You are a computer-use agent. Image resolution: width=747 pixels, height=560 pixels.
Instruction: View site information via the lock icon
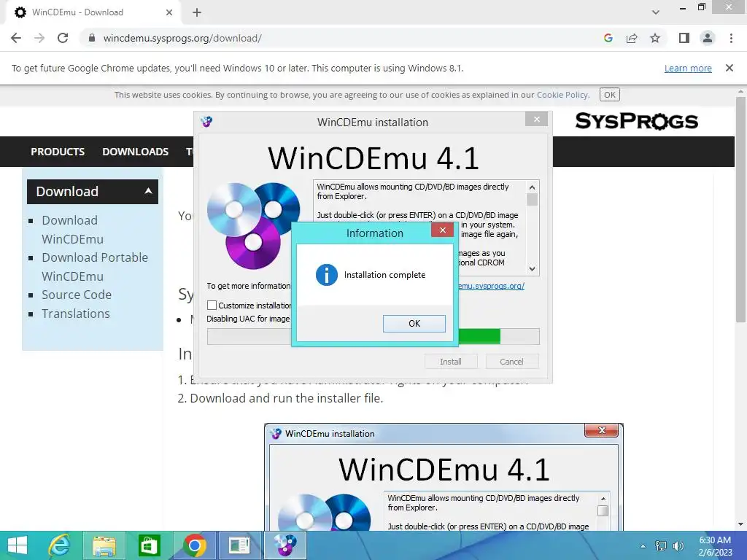(91, 38)
